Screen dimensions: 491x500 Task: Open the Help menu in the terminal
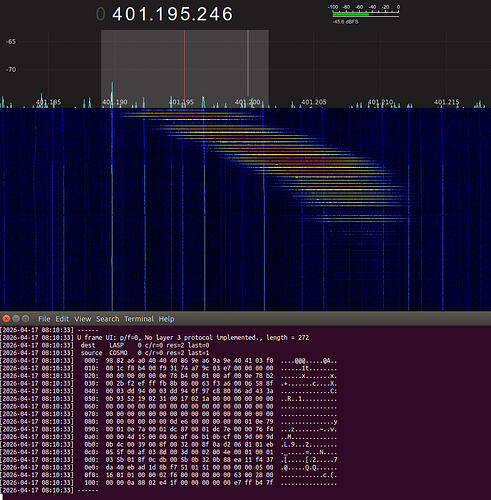coord(166,319)
